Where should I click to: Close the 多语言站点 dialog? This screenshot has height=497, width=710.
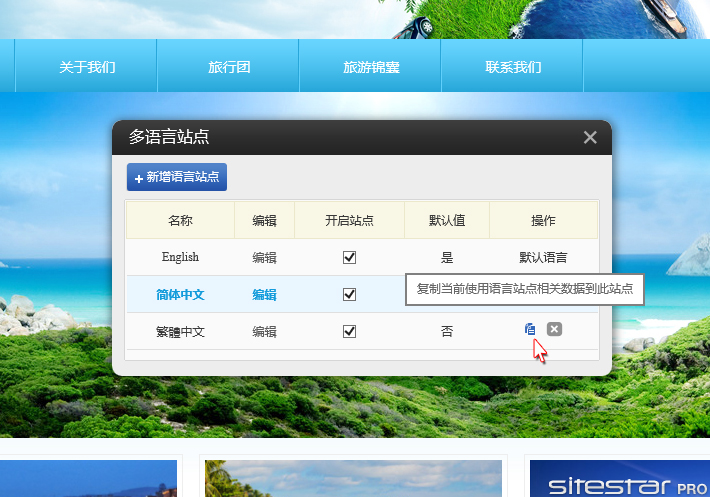click(590, 137)
